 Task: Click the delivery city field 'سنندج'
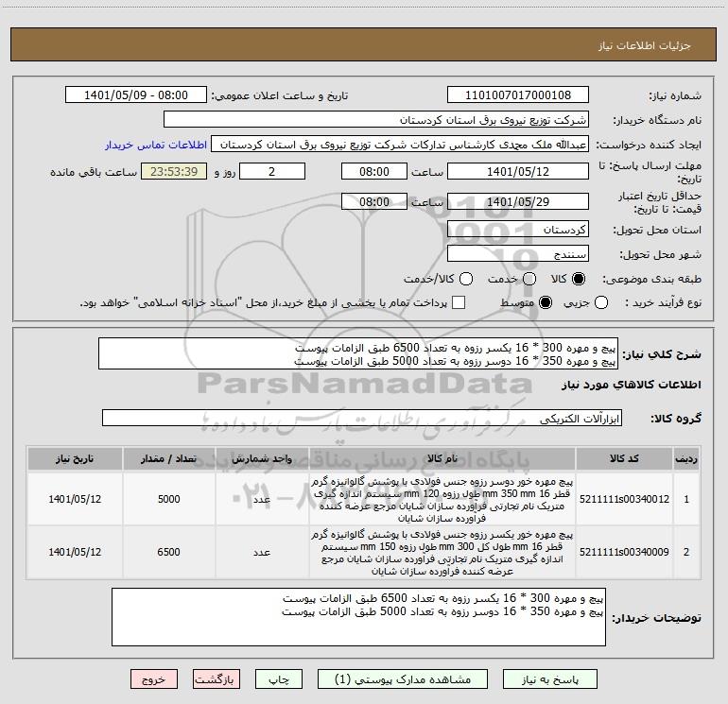[x=518, y=254]
